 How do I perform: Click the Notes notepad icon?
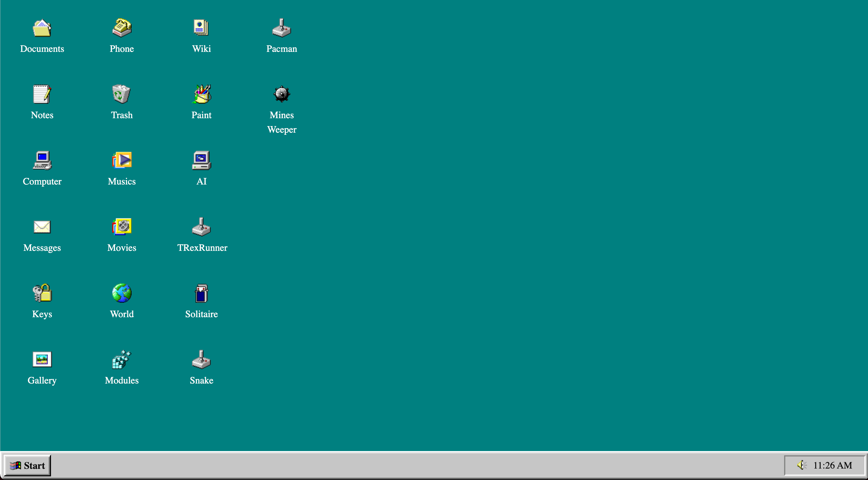pos(42,94)
